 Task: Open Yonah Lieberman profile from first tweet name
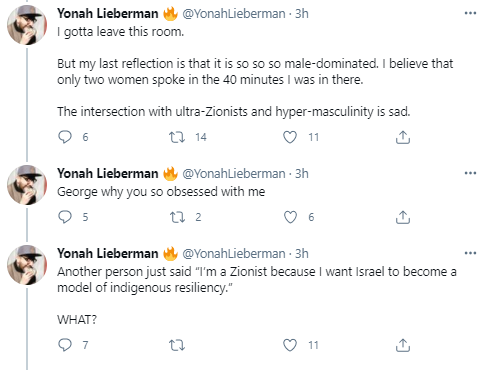(108, 14)
